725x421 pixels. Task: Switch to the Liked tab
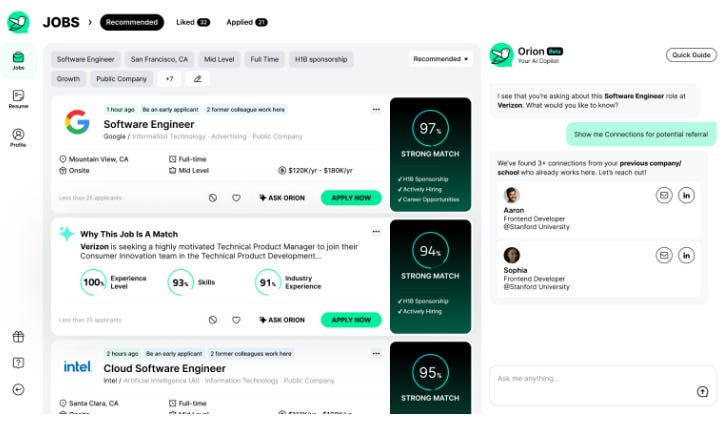tap(193, 22)
